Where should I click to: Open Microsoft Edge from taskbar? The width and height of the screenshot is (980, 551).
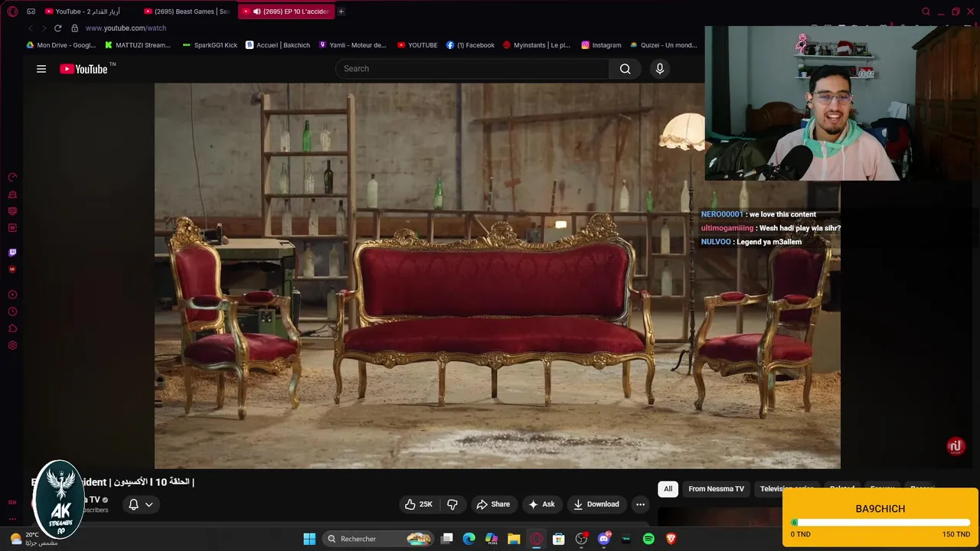(x=469, y=539)
